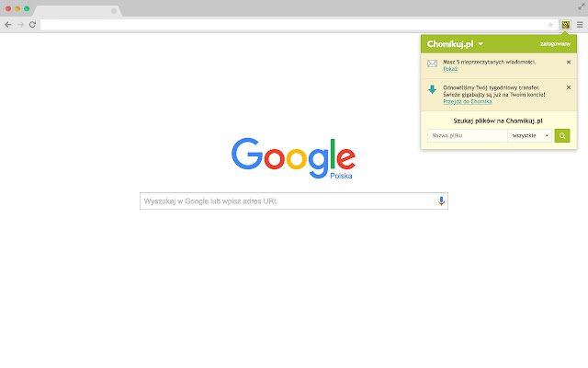Go back with the browser back arrow

pyautogui.click(x=8, y=25)
